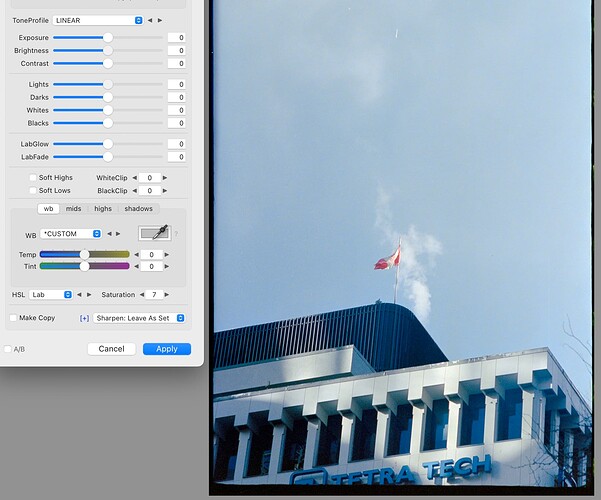The height and width of the screenshot is (500, 601).
Task: Click the flag in the photo preview
Action: 388,259
